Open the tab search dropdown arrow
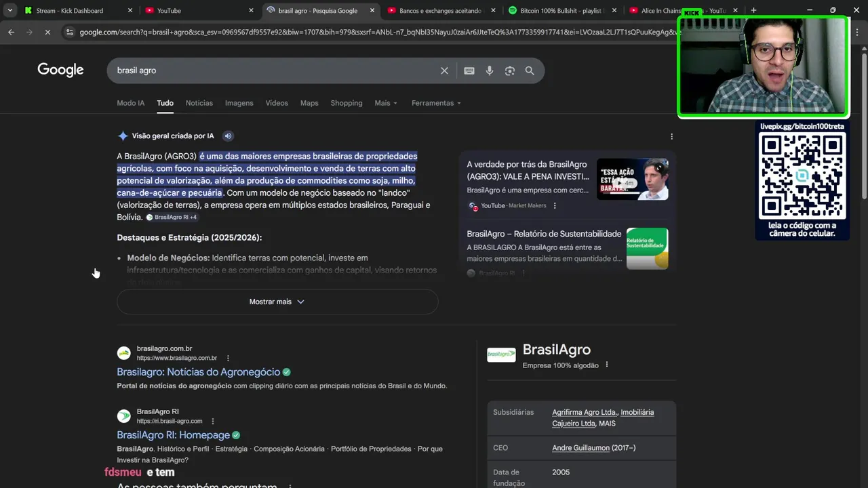 [x=10, y=10]
